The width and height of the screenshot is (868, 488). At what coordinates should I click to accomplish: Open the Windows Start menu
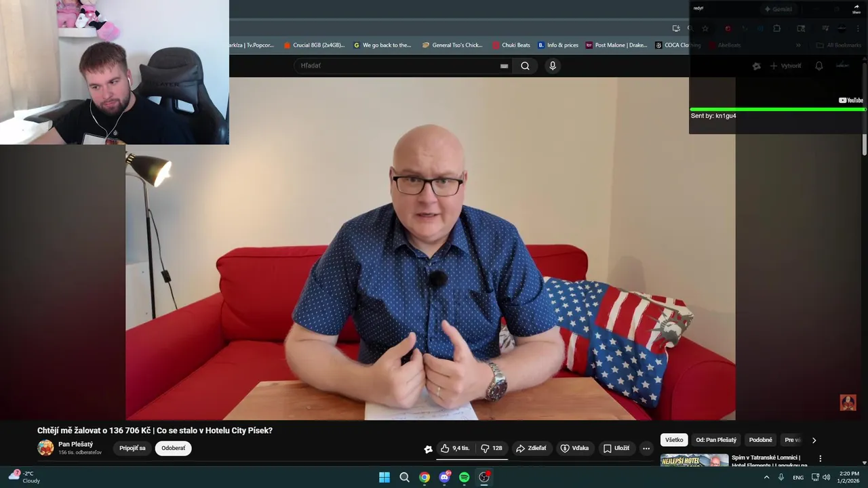(x=384, y=477)
